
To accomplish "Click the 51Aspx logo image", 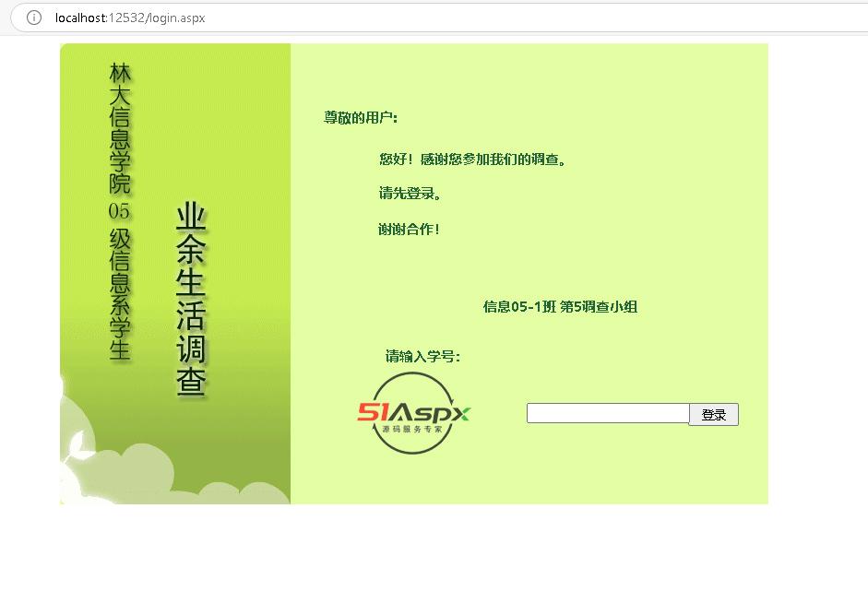I will (x=413, y=413).
